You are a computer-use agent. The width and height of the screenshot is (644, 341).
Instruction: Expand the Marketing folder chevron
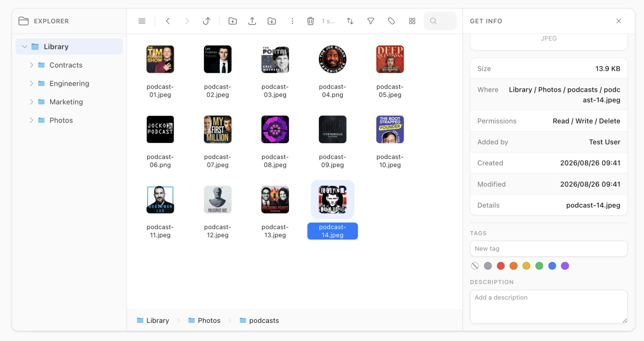coord(31,102)
